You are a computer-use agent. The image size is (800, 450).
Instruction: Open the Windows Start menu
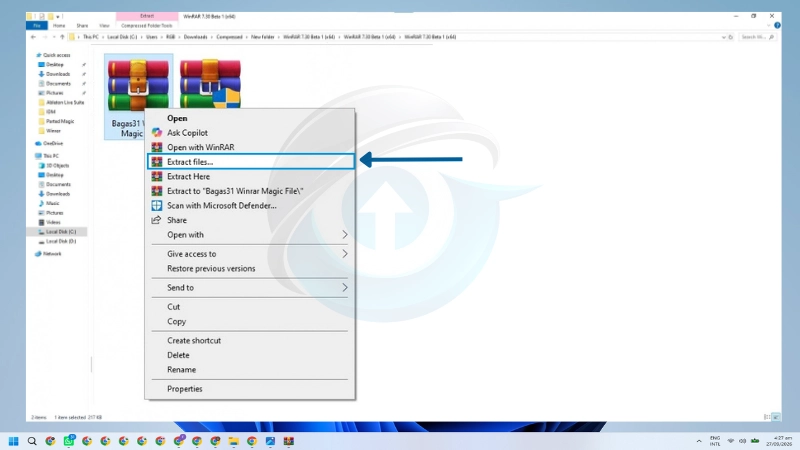(x=13, y=441)
